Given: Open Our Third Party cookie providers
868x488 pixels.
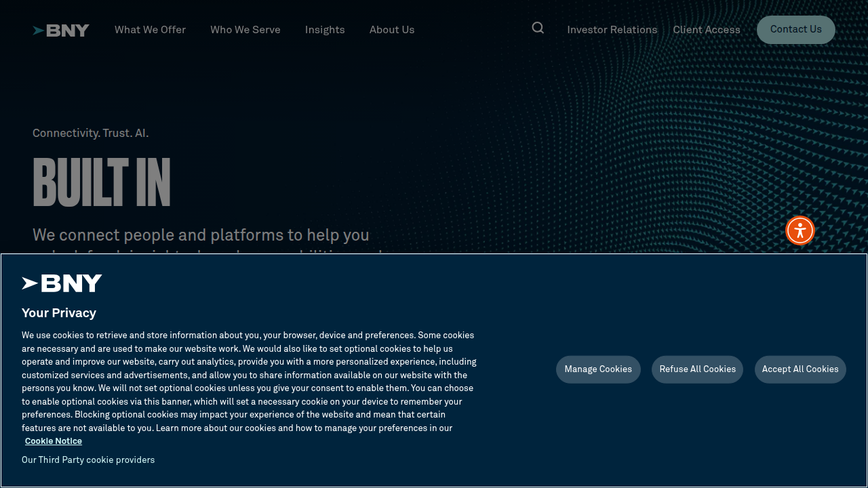Looking at the screenshot, I should coord(88,460).
